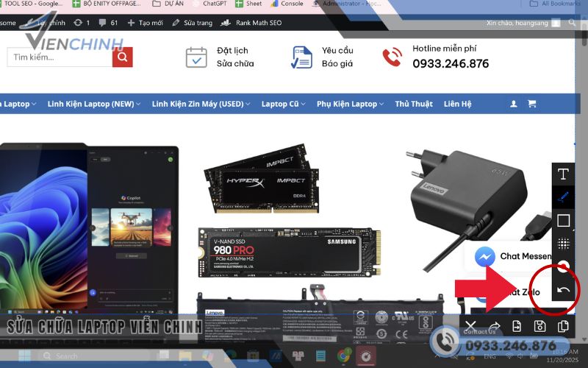Click the Undo arrow in the snip toolbar
Screen dimensions: 588x368
[563, 289]
